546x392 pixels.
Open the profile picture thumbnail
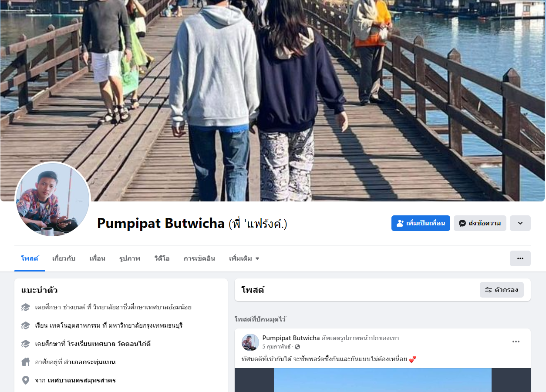(x=53, y=200)
